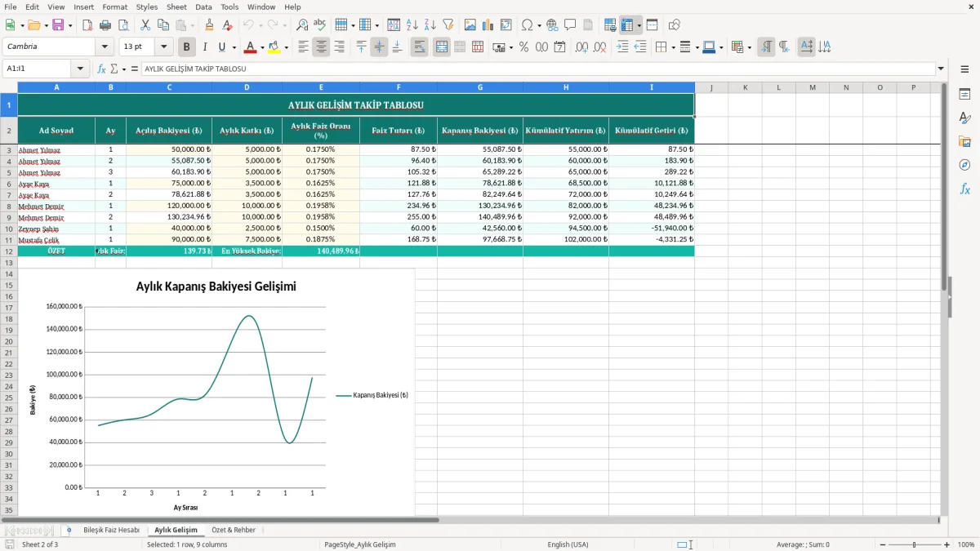Viewport: 980px width, 551px height.
Task: Activate Clone Formatting paintbrush
Action: pos(210,25)
